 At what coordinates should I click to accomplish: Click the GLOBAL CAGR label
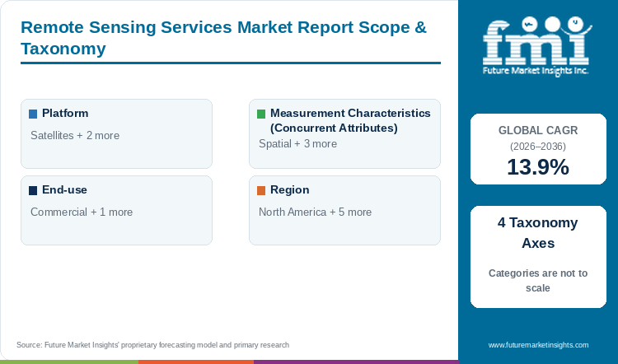click(x=538, y=130)
